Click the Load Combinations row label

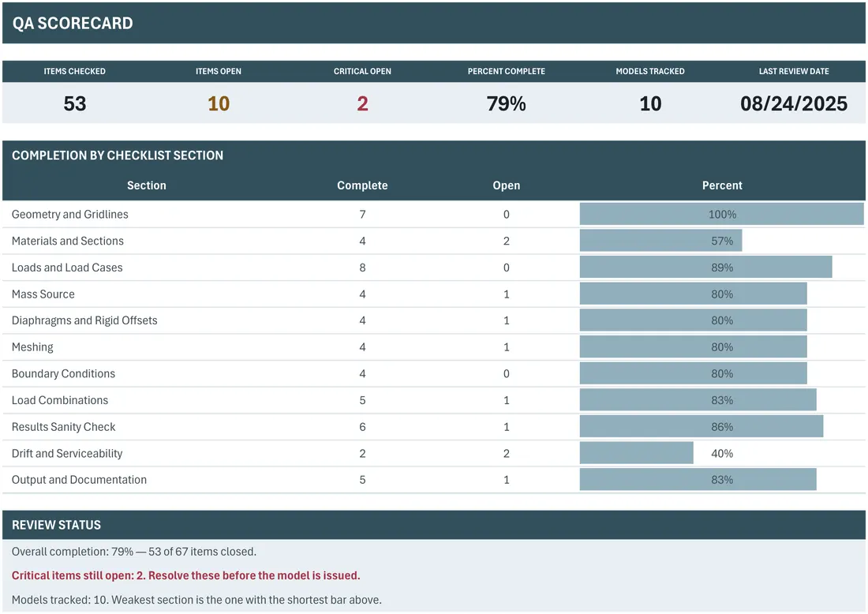pyautogui.click(x=60, y=400)
